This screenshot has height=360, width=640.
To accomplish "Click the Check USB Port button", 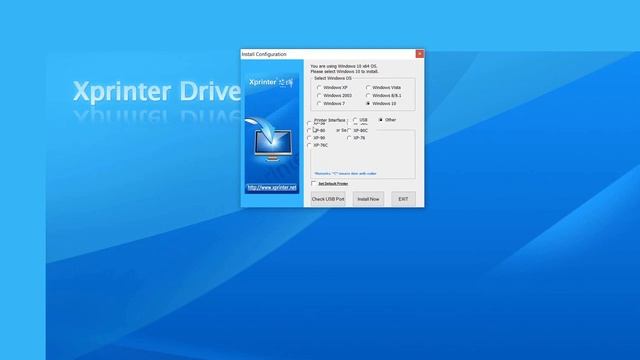I will (328, 199).
